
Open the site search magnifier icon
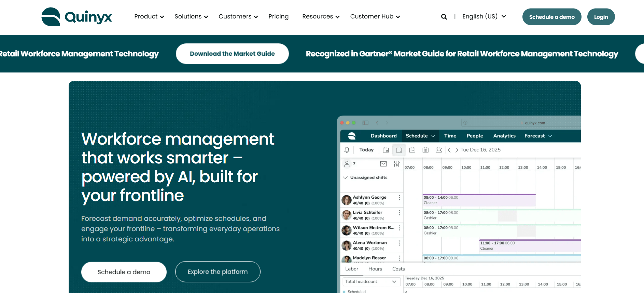point(444,17)
